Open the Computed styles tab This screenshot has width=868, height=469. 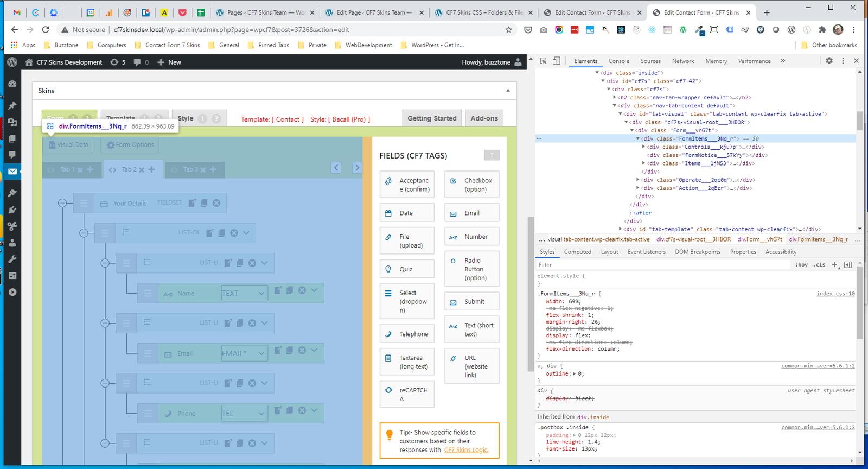[577, 252]
